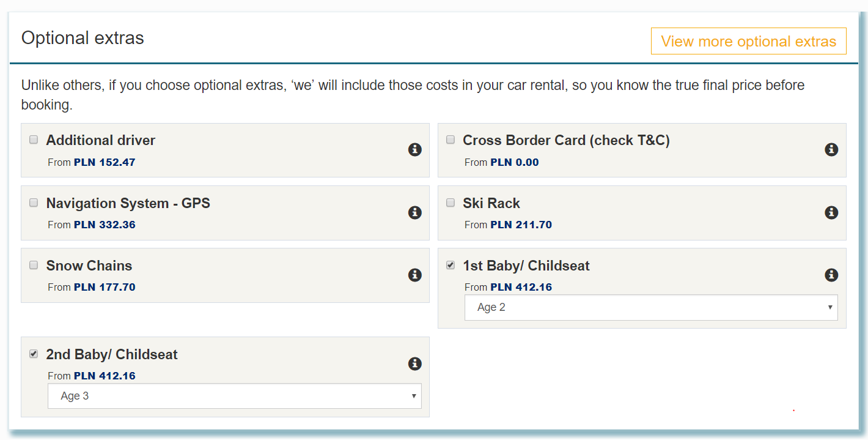Screen dimensions: 868x440
Task: Click View more optional extras button
Action: pos(749,41)
